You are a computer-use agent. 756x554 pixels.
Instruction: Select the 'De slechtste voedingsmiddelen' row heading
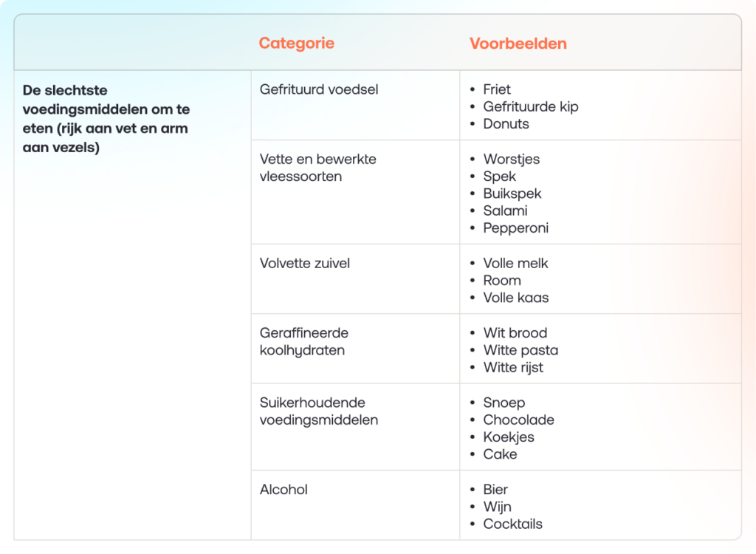pyautogui.click(x=106, y=119)
